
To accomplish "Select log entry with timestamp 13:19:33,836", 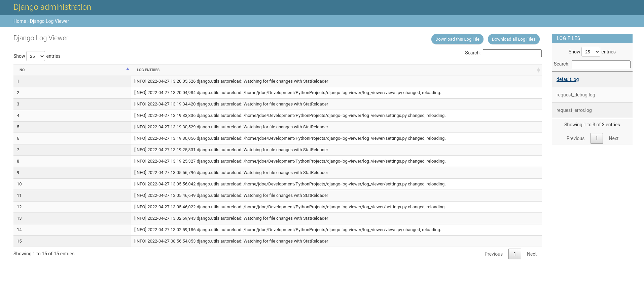I will 336,116.
